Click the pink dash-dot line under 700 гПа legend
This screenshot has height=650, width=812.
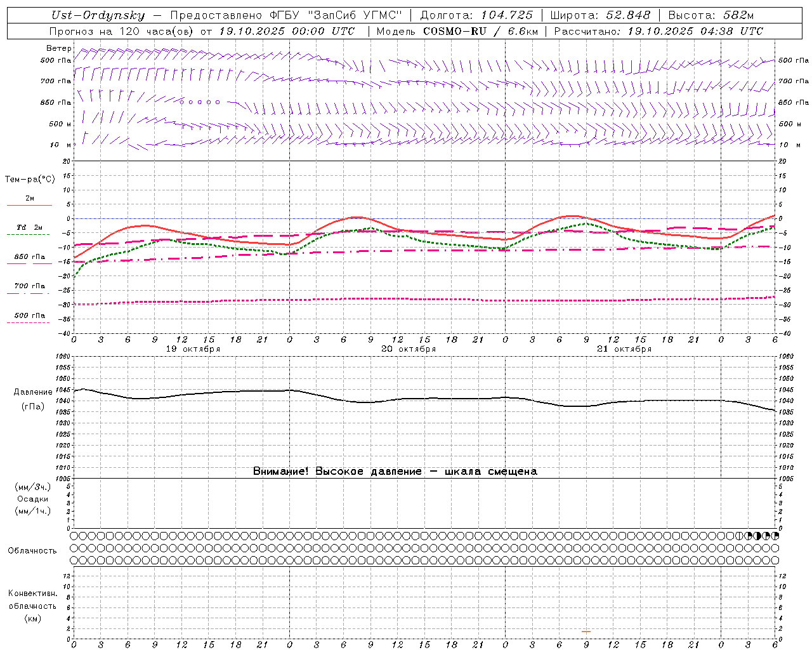click(28, 293)
